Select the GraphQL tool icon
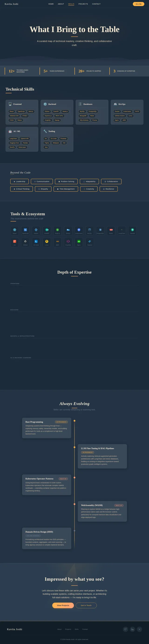 [68, 242]
